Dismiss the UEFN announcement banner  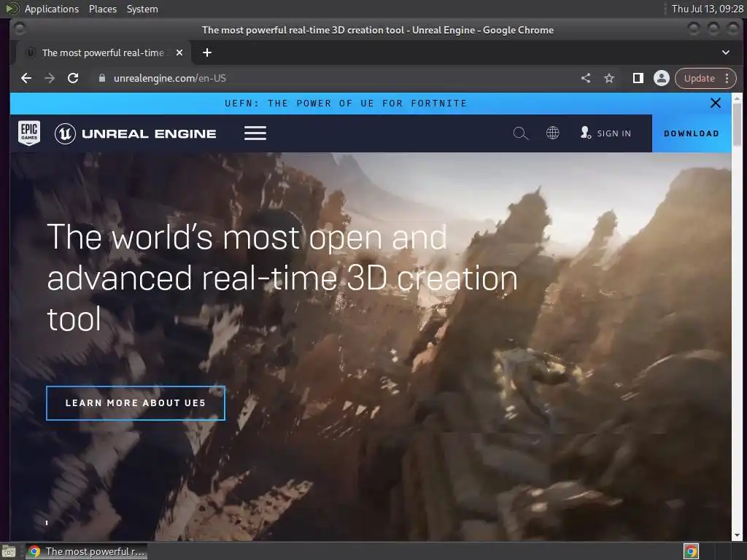(715, 103)
